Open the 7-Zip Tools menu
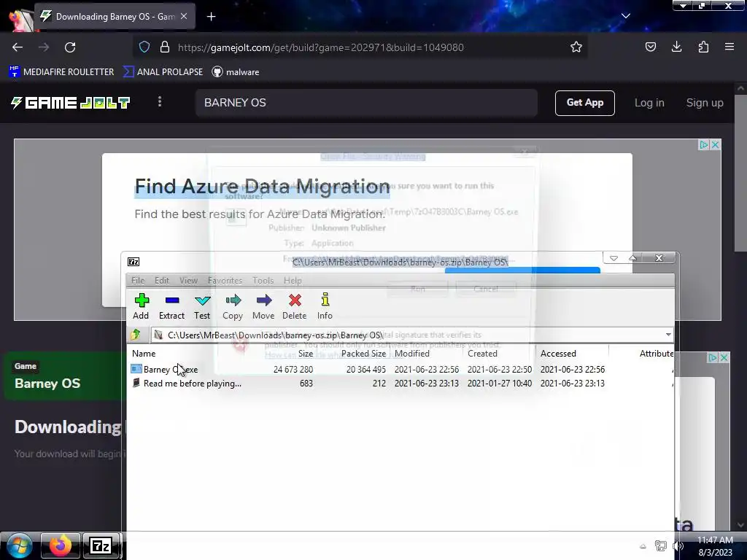This screenshot has height=560, width=747. click(263, 281)
